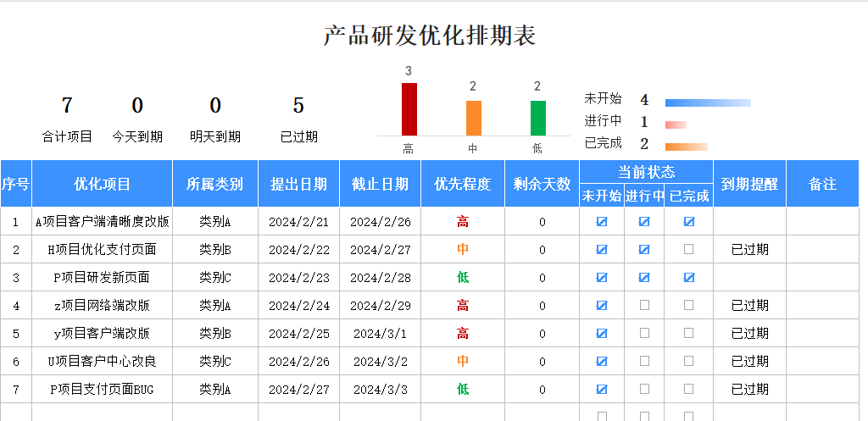The width and height of the screenshot is (868, 421).
Task: Select priority 低 cell for P项目研发新页面
Action: 463,277
